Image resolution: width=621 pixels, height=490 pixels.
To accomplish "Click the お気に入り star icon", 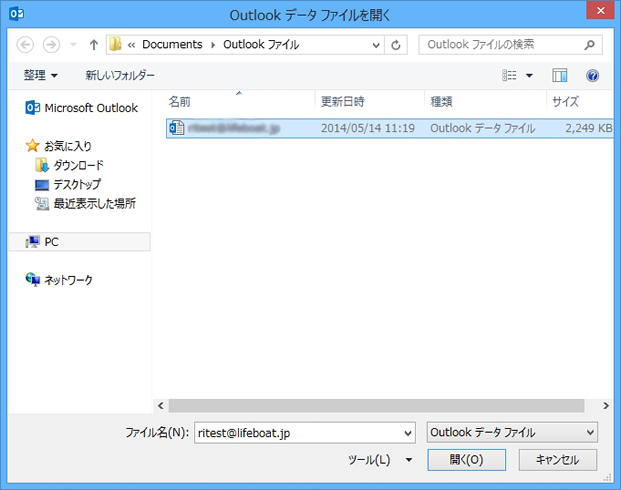I will pos(32,145).
